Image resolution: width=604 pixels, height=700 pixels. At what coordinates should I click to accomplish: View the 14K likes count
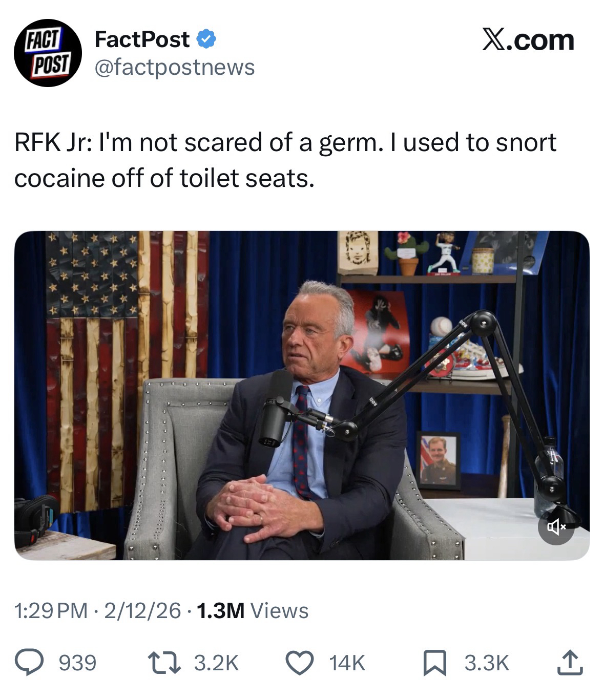[347, 663]
